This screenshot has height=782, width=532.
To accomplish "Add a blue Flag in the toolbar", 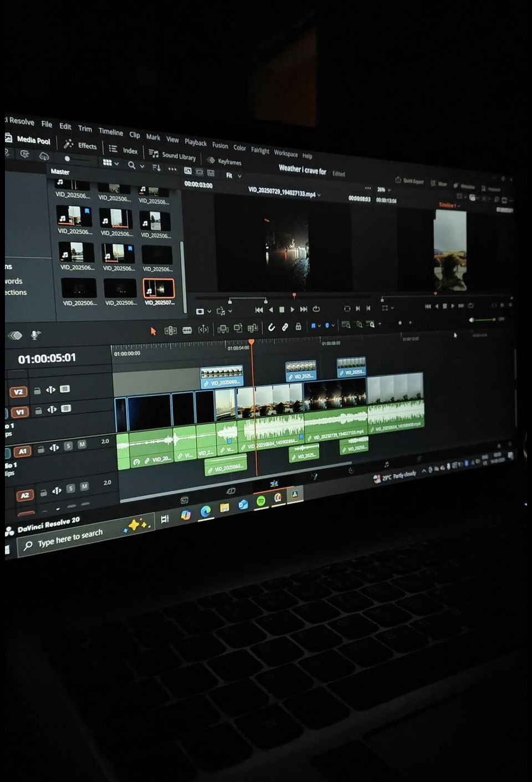I will tap(313, 326).
